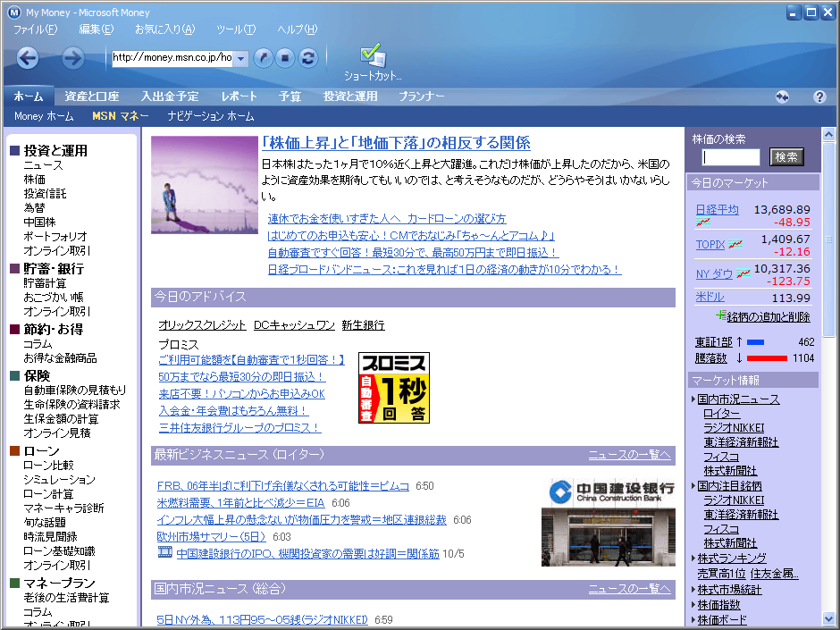Switch to the 投資と運用 tab
Viewport: 840px width, 630px height.
pyautogui.click(x=350, y=97)
